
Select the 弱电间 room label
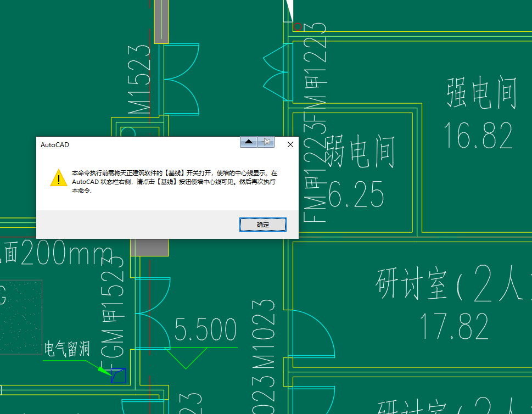[360, 152]
